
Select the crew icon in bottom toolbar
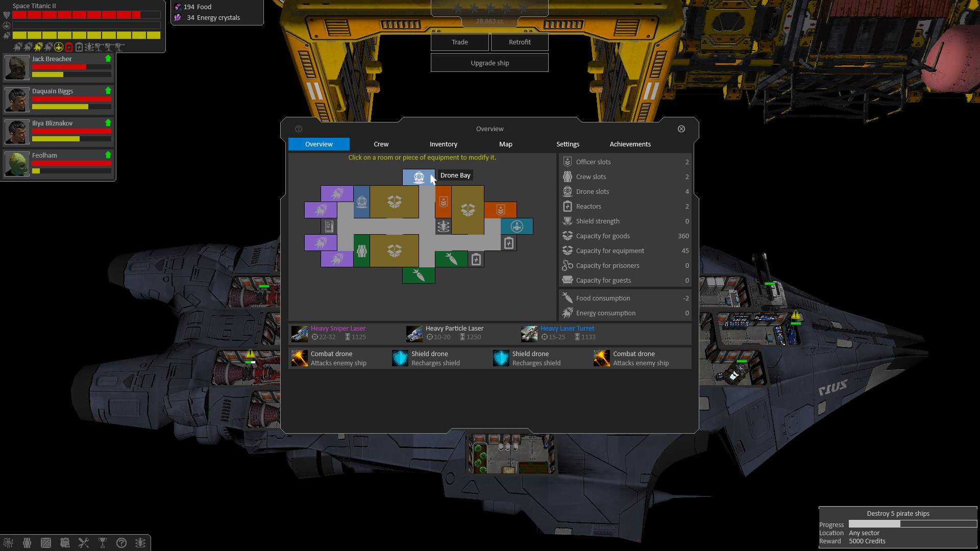pyautogui.click(x=27, y=543)
